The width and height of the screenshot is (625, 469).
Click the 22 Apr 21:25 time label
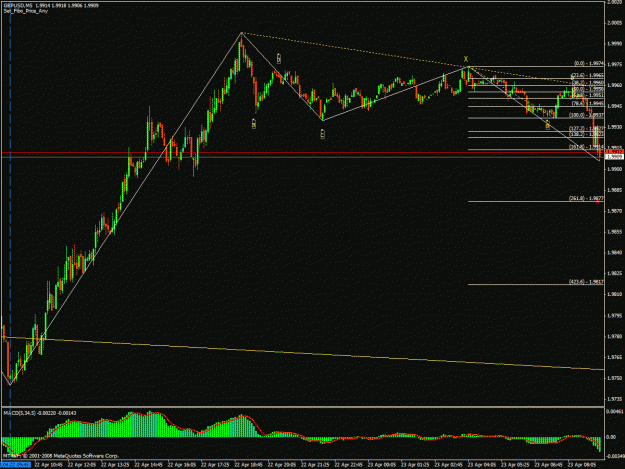(x=315, y=465)
